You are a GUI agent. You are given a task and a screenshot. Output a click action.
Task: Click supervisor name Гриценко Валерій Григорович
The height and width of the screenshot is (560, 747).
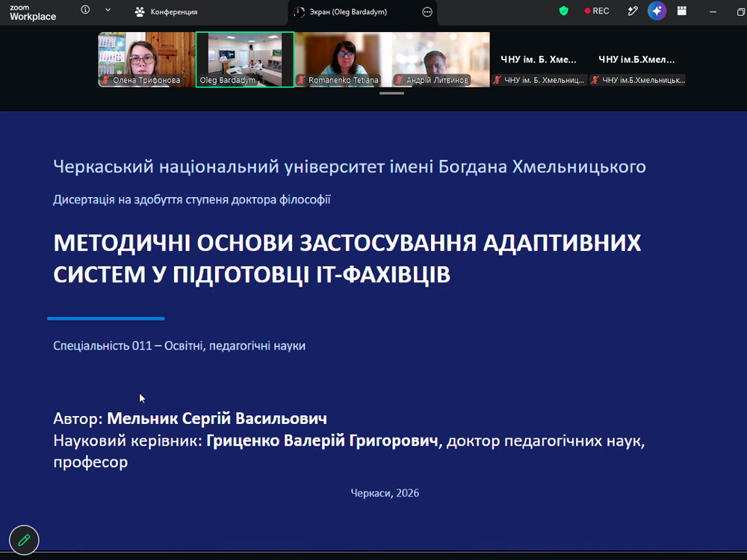(322, 441)
